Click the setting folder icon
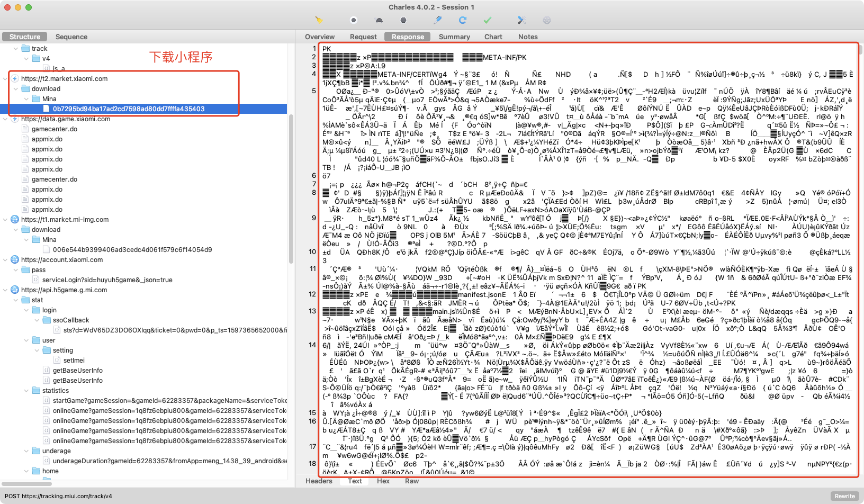Viewport: 864px width, 504px height. [x=47, y=350]
